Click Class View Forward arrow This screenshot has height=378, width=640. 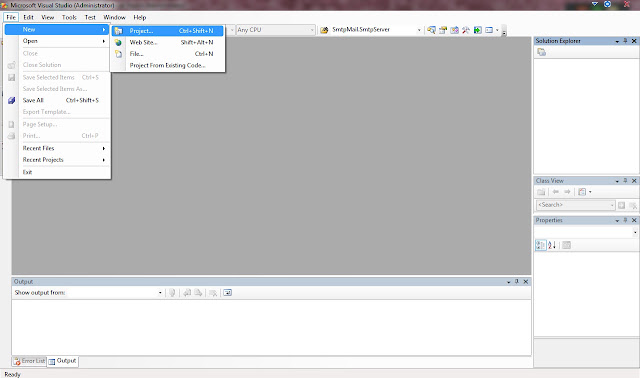point(567,192)
